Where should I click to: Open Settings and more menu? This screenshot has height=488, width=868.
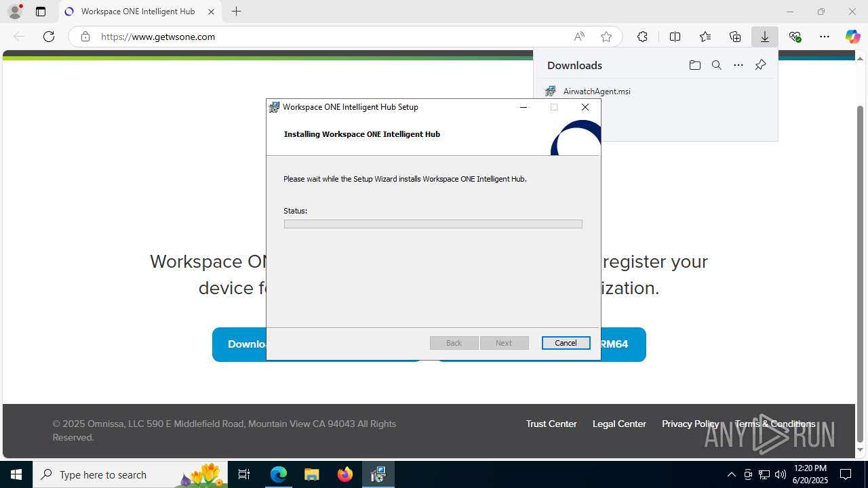click(825, 37)
